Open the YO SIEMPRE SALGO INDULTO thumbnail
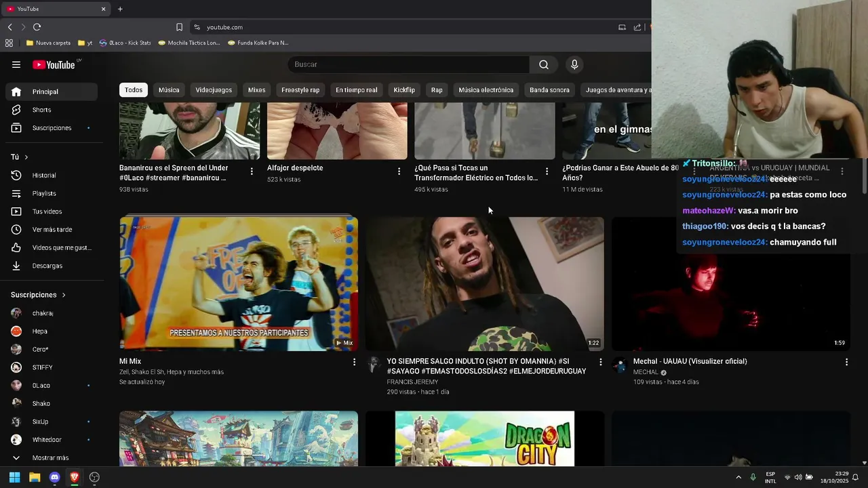Viewport: 868px width, 488px height. pos(485,284)
